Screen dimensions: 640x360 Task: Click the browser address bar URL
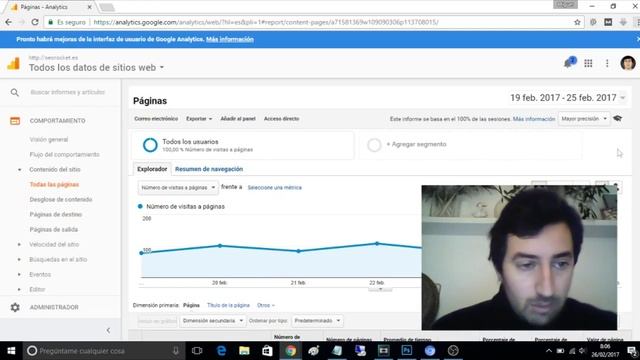tap(266, 22)
